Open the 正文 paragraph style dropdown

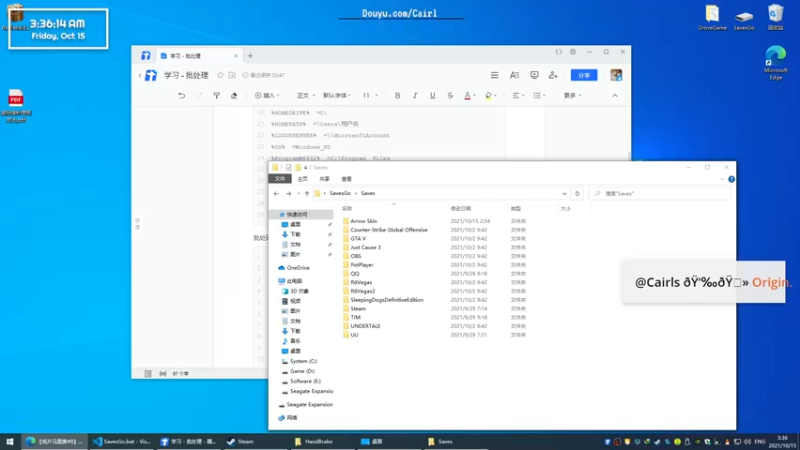coord(306,95)
